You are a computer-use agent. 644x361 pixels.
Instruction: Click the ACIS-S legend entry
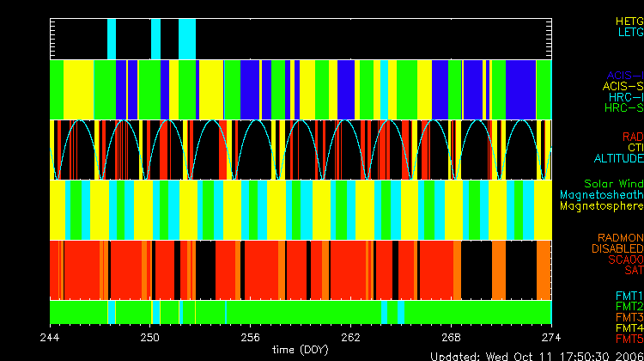(623, 86)
